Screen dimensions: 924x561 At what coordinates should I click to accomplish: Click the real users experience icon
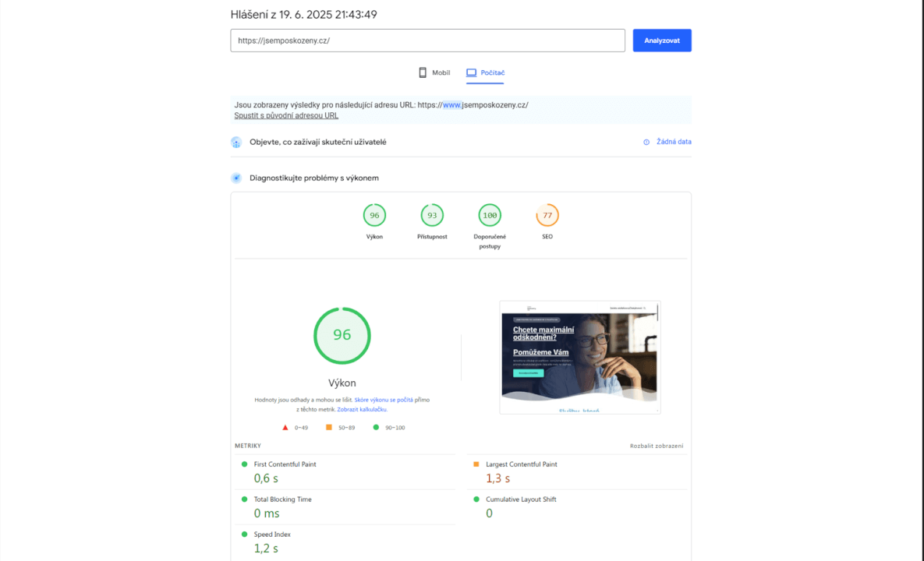click(x=236, y=142)
